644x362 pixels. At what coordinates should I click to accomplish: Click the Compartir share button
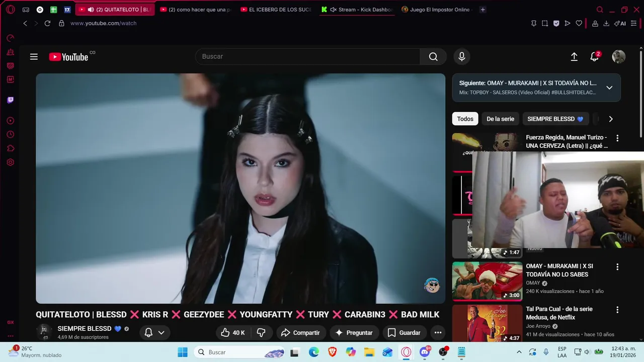click(300, 332)
